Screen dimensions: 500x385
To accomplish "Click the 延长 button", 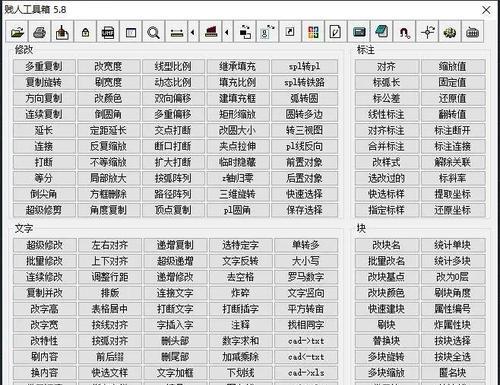I will coord(44,130).
